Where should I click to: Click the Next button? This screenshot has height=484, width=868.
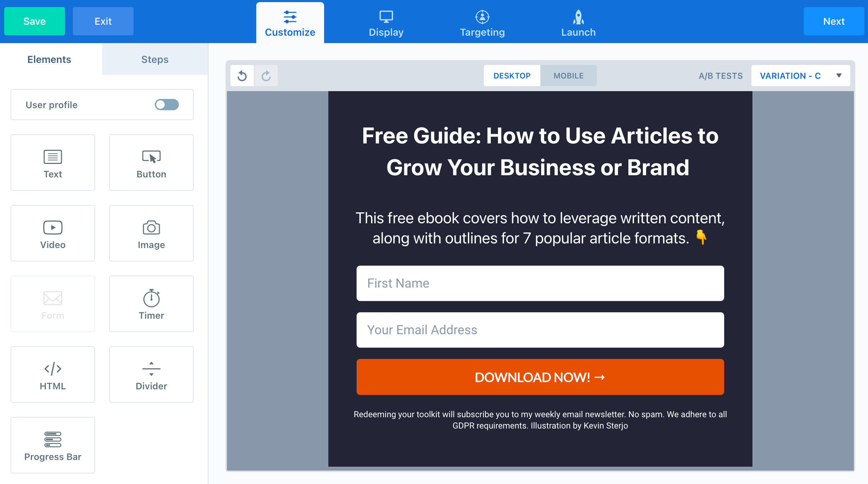(834, 21)
